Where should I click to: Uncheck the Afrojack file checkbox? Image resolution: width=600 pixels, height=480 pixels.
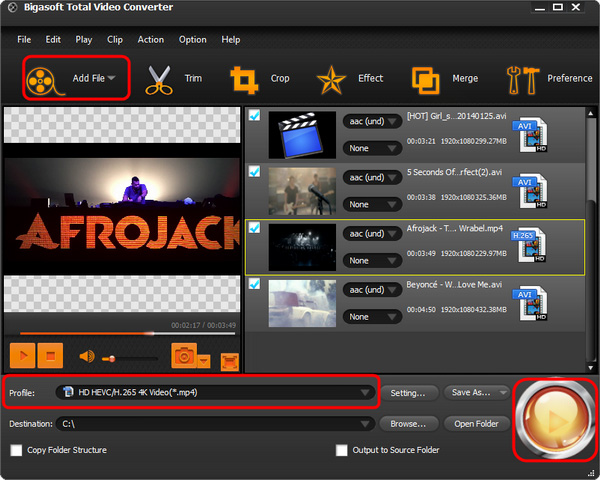pos(254,227)
